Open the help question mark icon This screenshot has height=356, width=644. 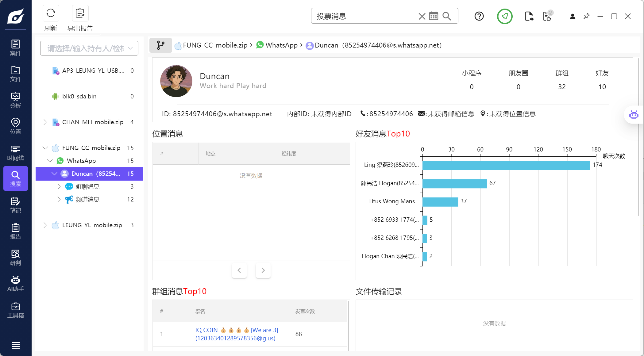[x=479, y=16]
